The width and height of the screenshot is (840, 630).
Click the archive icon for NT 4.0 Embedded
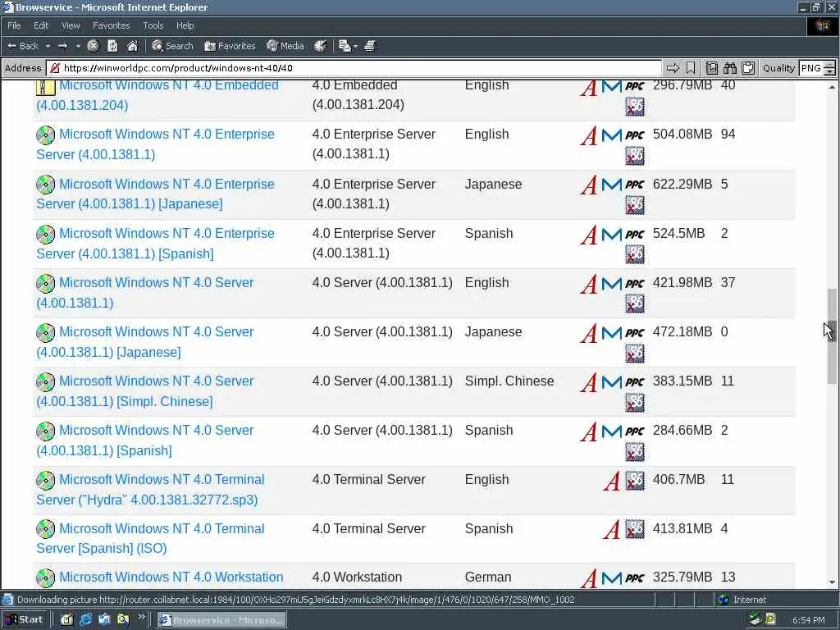coord(46,87)
